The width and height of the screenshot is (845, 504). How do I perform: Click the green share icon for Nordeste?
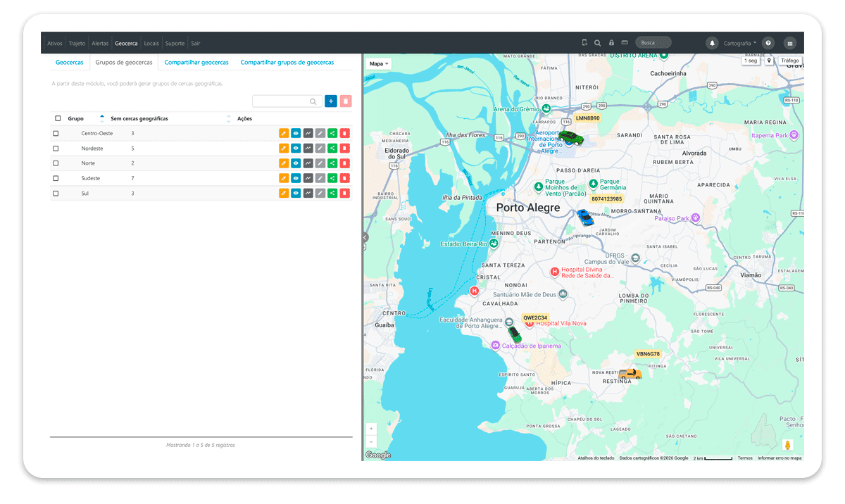[332, 149]
